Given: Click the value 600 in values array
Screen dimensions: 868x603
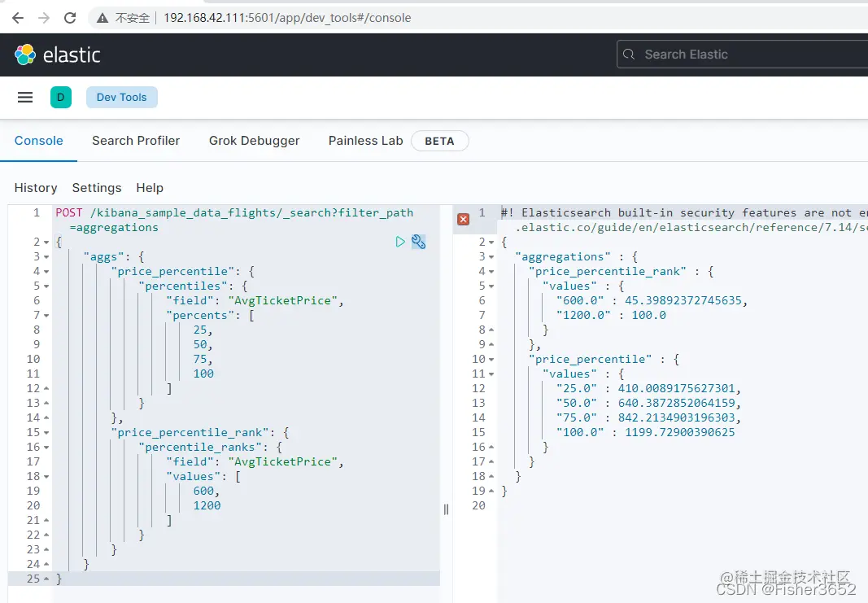Looking at the screenshot, I should tap(203, 492).
